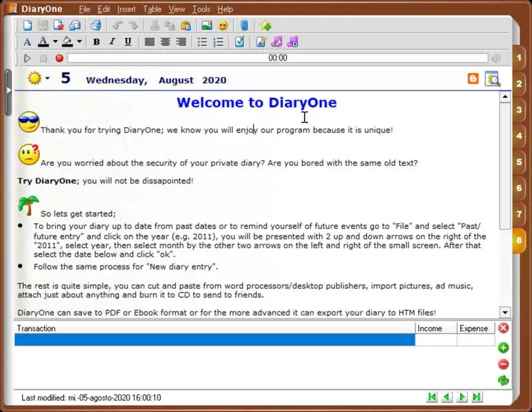532x412 pixels.
Task: Apply the highlight paint bucket color
Action: [67, 42]
